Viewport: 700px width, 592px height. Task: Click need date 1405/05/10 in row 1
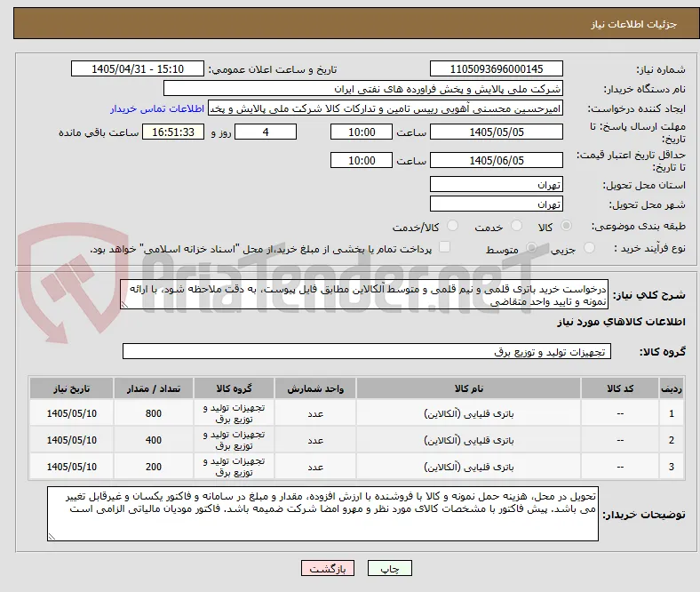[x=71, y=413]
